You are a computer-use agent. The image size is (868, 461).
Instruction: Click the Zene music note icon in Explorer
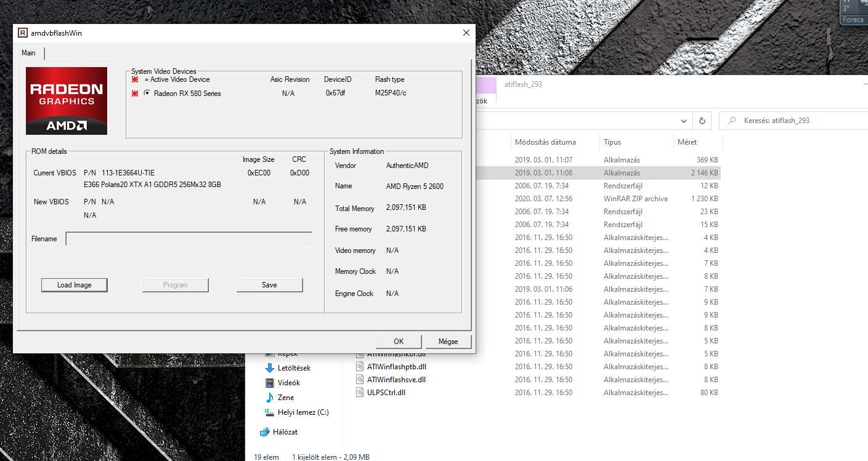click(270, 398)
